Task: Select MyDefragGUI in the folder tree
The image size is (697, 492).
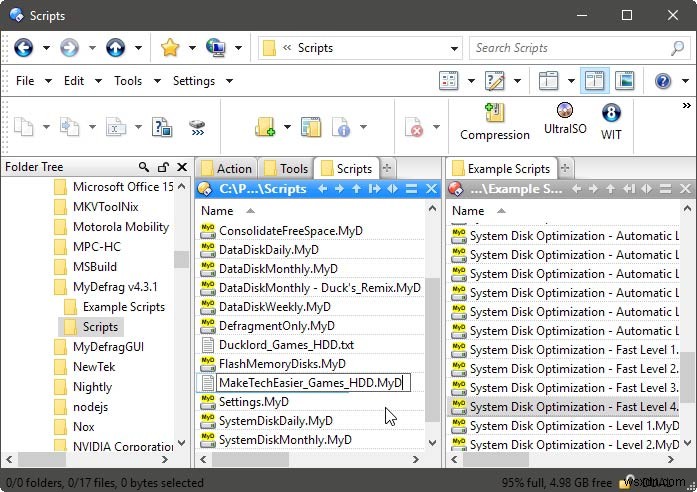Action: [108, 347]
